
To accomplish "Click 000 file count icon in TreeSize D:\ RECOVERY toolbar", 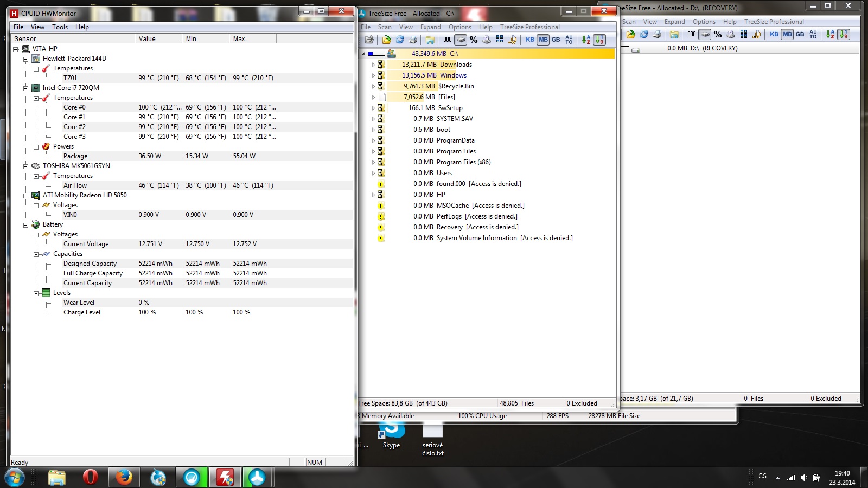I will (x=692, y=34).
